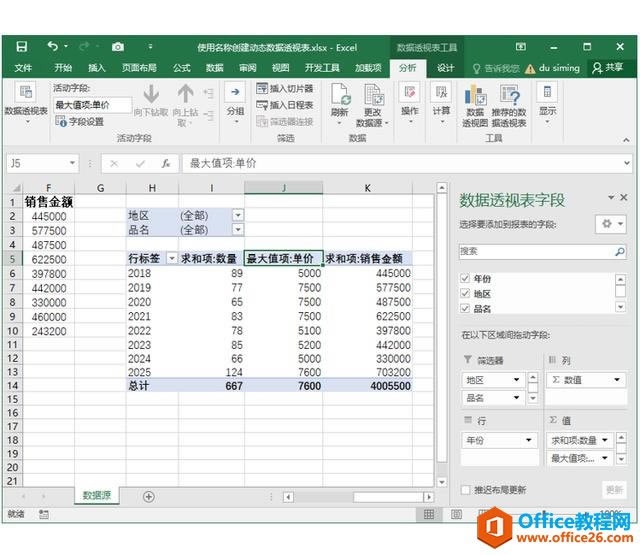Screen dimensions: 640x555
Task: Expand the formula bar
Action: point(627,163)
